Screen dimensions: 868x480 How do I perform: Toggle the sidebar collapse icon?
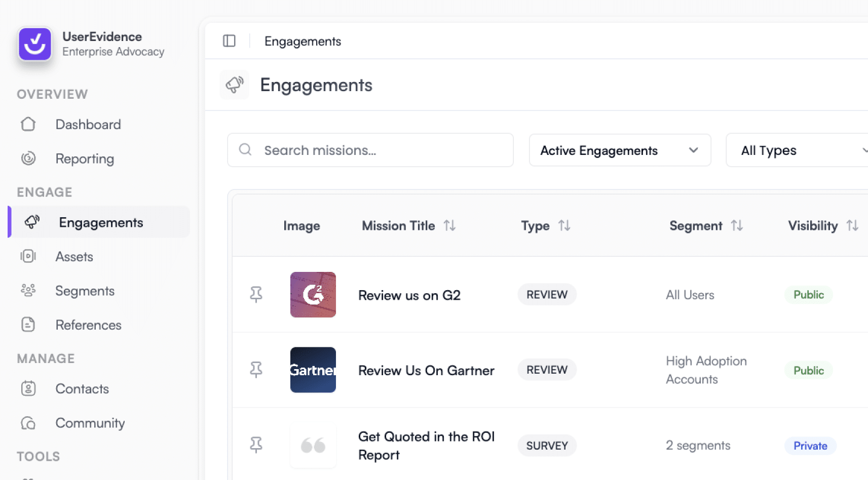coord(229,41)
